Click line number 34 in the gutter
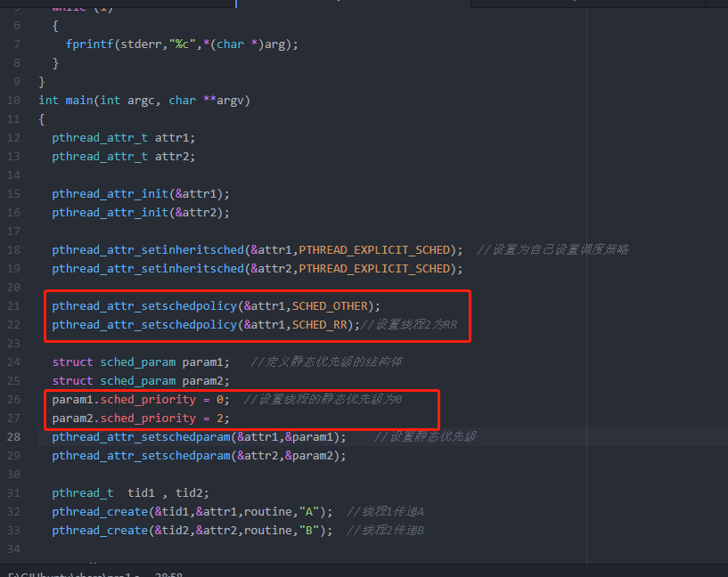This screenshot has width=728, height=577. tap(14, 549)
